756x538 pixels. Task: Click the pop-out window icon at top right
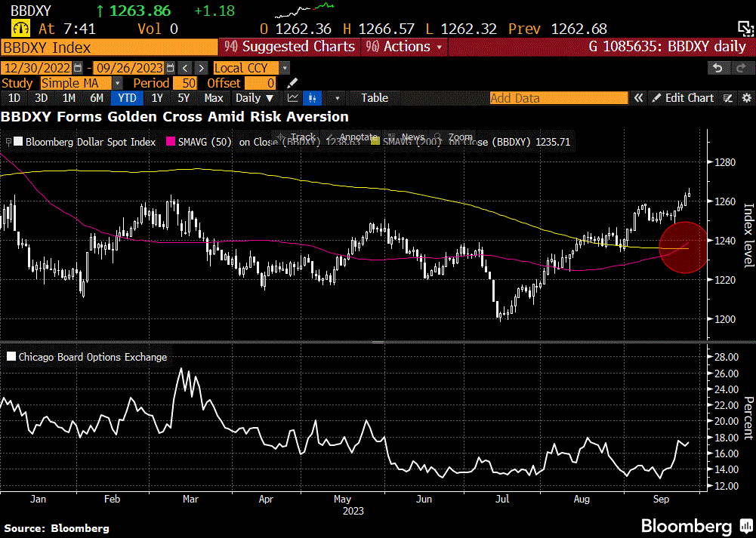[745, 29]
